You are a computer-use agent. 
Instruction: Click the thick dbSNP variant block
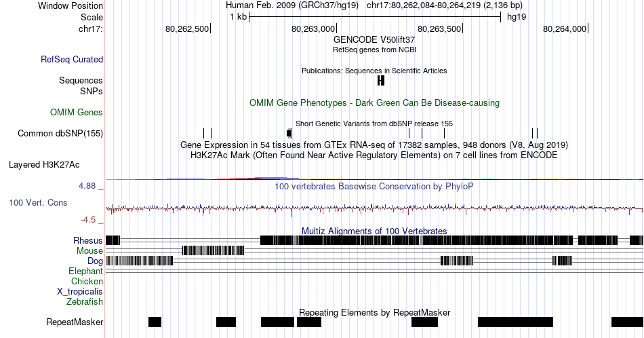click(x=289, y=133)
